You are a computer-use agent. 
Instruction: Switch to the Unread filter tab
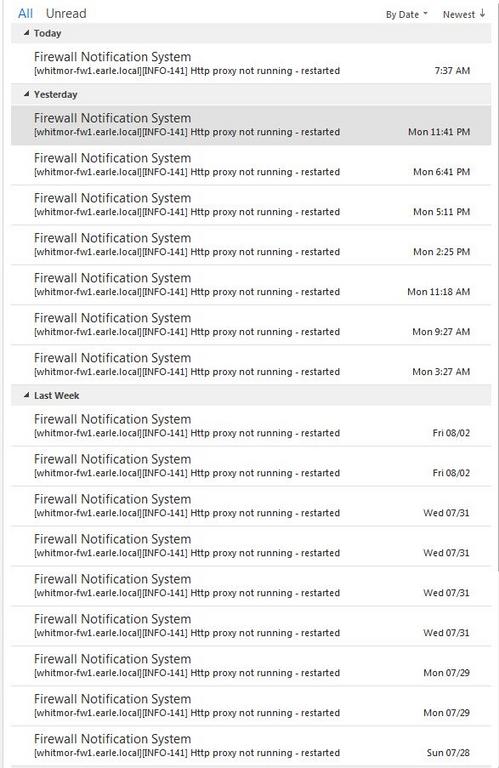pyautogui.click(x=66, y=13)
